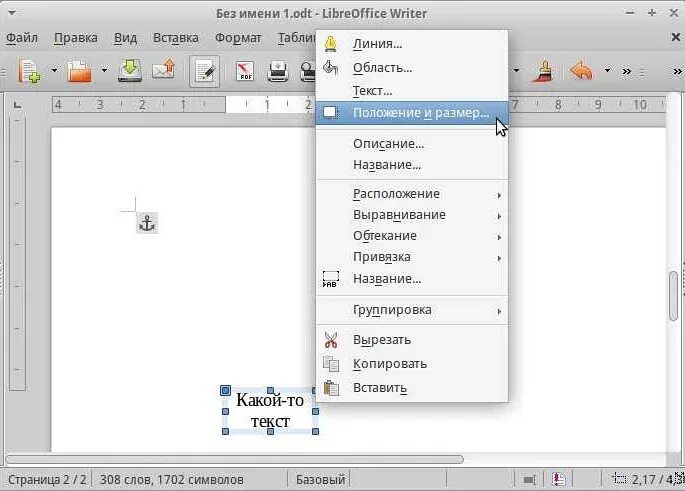
Task: Click the Print document icon
Action: [x=277, y=71]
